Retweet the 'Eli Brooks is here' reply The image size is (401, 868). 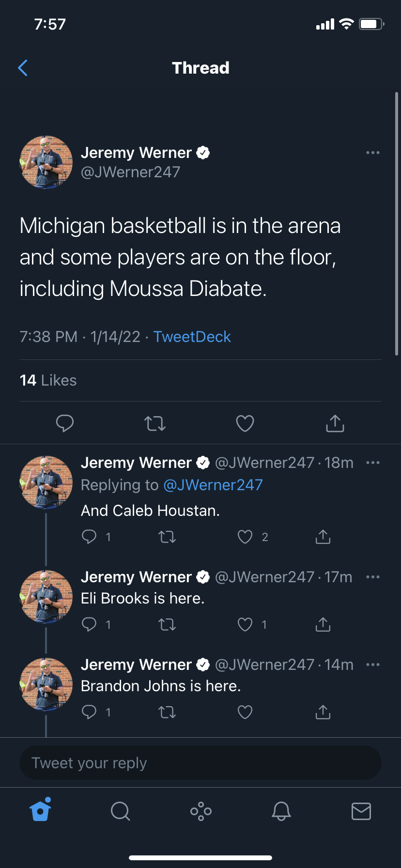168,625
